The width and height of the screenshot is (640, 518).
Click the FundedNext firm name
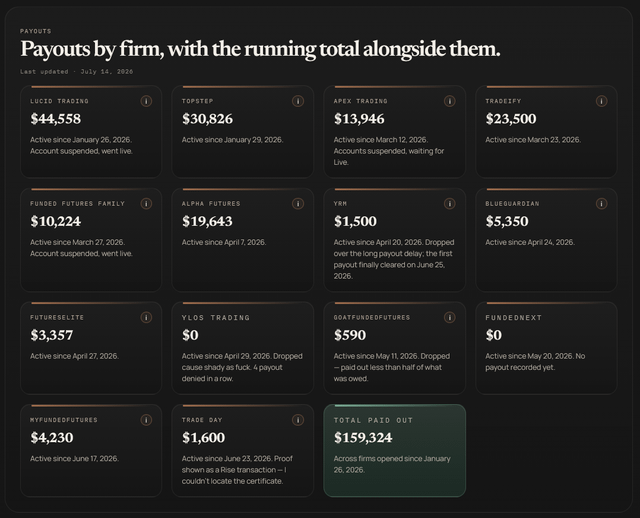pos(513,318)
